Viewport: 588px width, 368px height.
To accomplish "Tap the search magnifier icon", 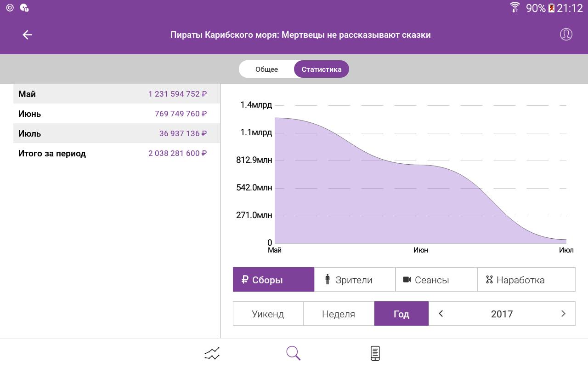I will (294, 353).
